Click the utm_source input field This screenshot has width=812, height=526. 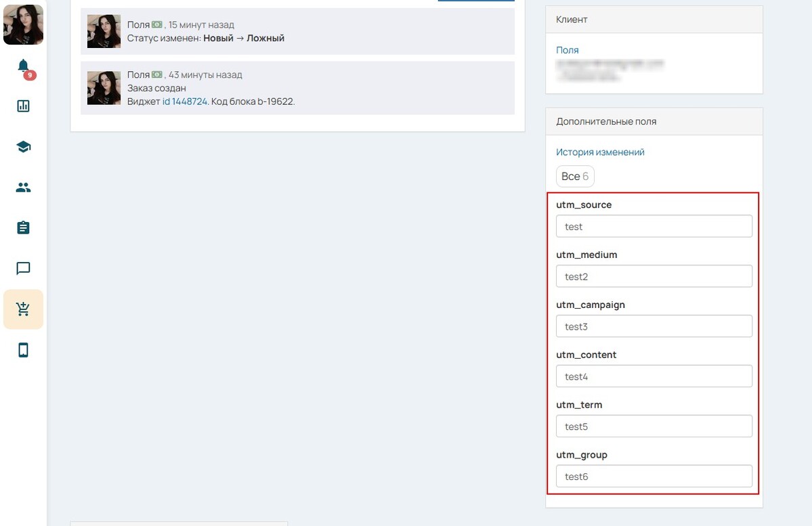[x=654, y=226]
